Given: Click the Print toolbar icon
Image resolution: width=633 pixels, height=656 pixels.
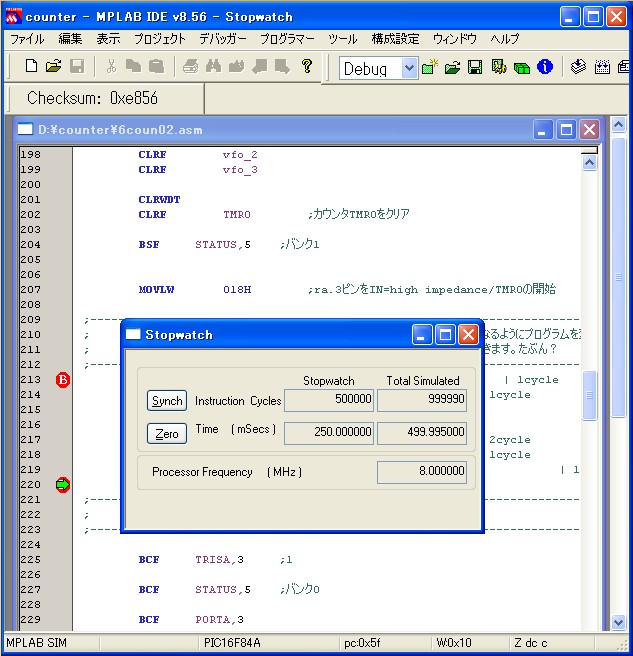Looking at the screenshot, I should (190, 66).
